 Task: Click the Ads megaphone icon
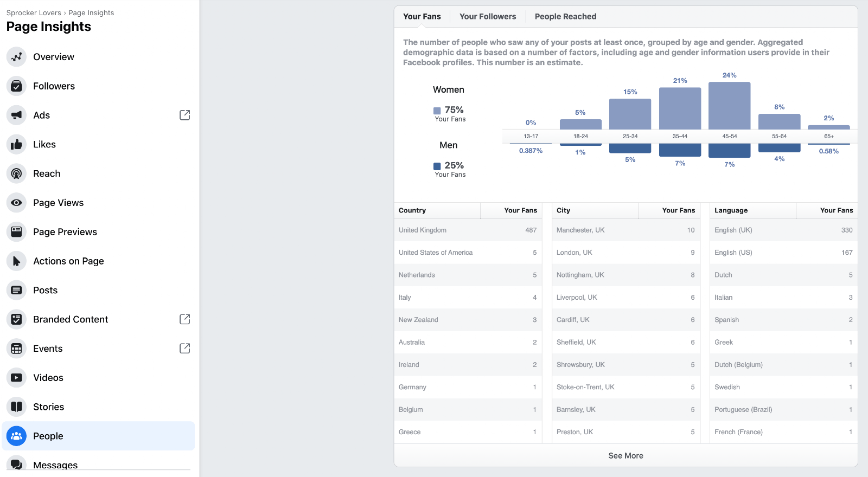[x=16, y=115]
